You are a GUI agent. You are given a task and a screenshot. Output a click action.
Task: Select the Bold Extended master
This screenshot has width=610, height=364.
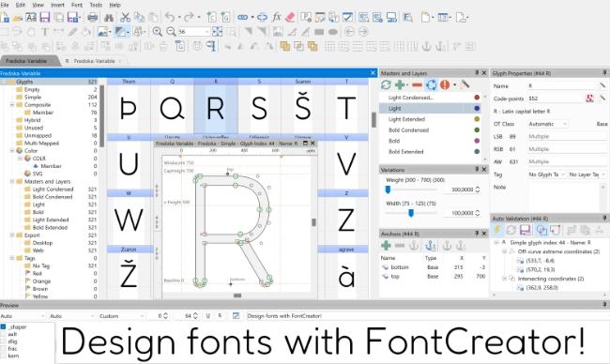[430, 152]
